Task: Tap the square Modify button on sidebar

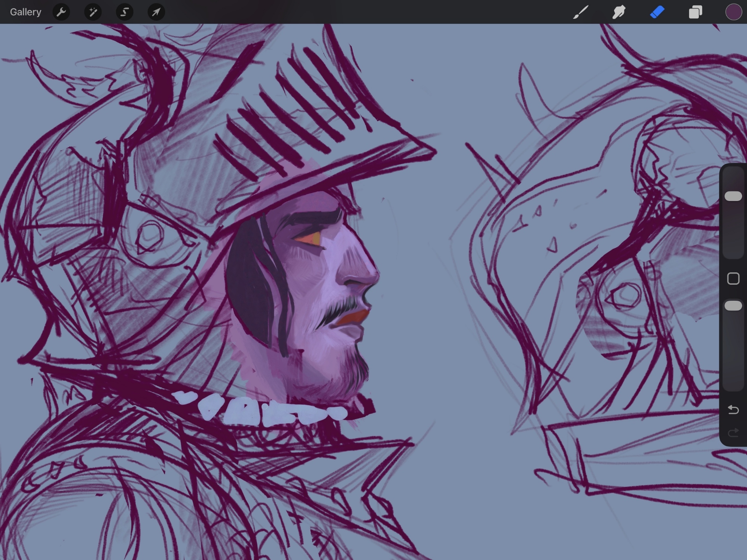Action: point(733,279)
